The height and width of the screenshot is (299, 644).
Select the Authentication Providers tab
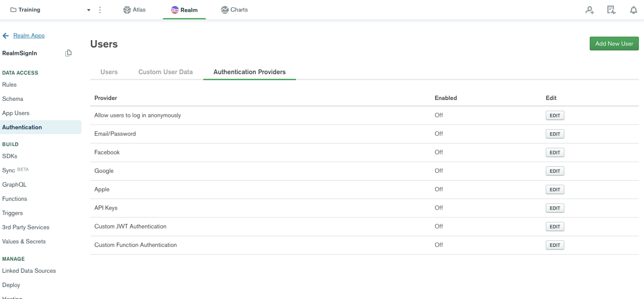pyautogui.click(x=249, y=72)
